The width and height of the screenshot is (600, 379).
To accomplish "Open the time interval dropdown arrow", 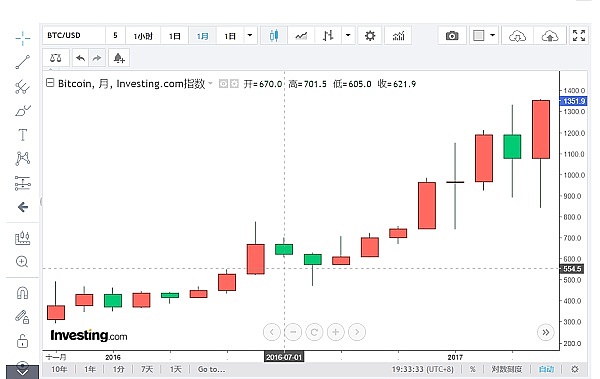I will click(250, 36).
